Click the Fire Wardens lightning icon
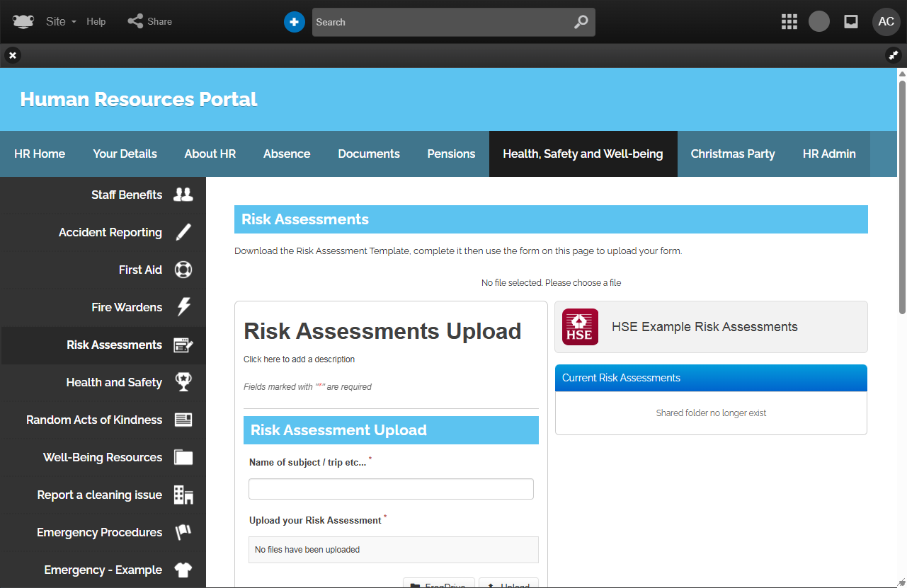This screenshot has width=907, height=588. [183, 307]
